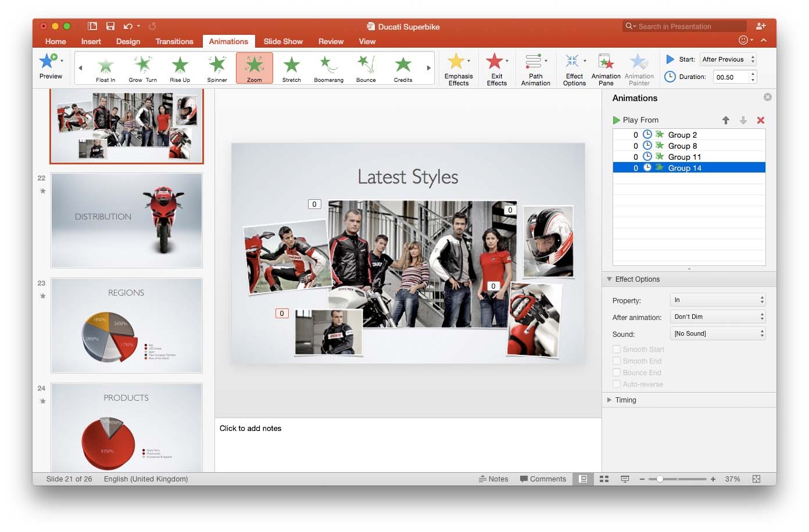The width and height of the screenshot is (809, 532).
Task: Open the View tab
Action: coord(367,41)
